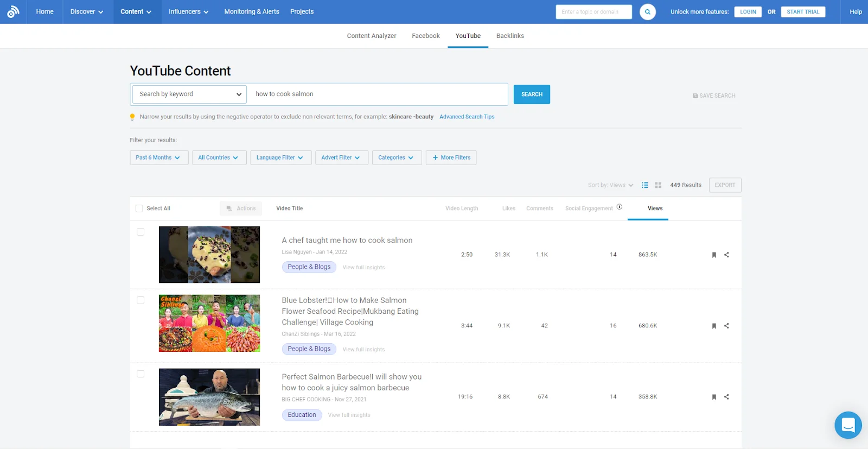Open the Content Analyzer tab

(x=372, y=36)
